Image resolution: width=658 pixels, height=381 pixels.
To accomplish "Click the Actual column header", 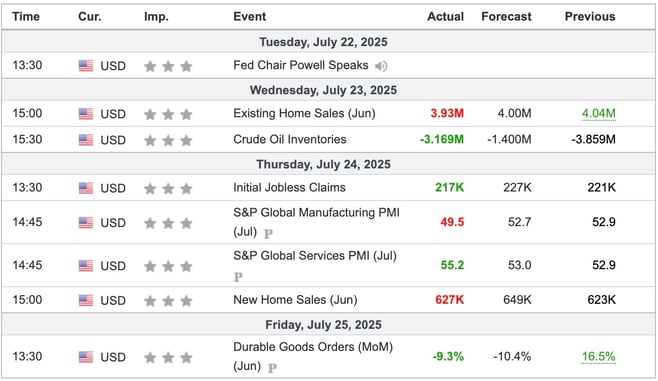I will click(x=445, y=17).
